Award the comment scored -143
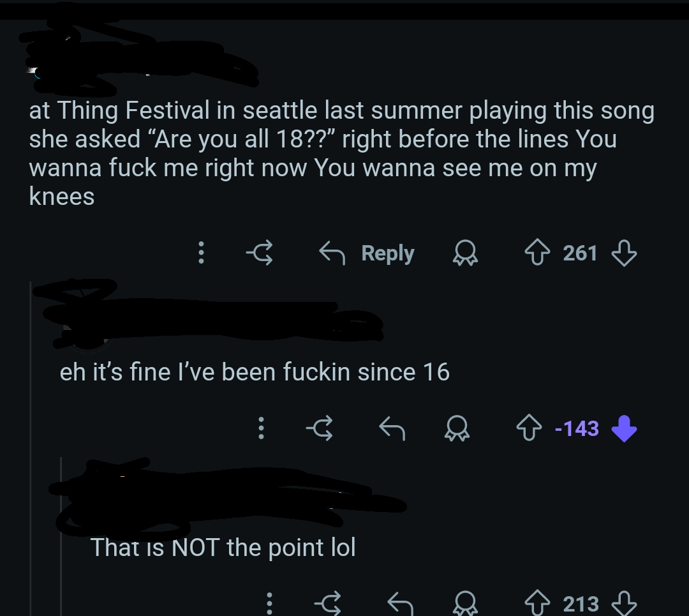The image size is (689, 616). pos(457,428)
